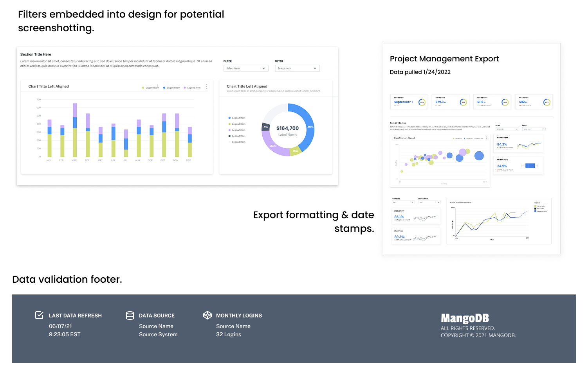Click the Monthly Logins cube icon
This screenshot has height=375, width=588.
[x=207, y=315]
